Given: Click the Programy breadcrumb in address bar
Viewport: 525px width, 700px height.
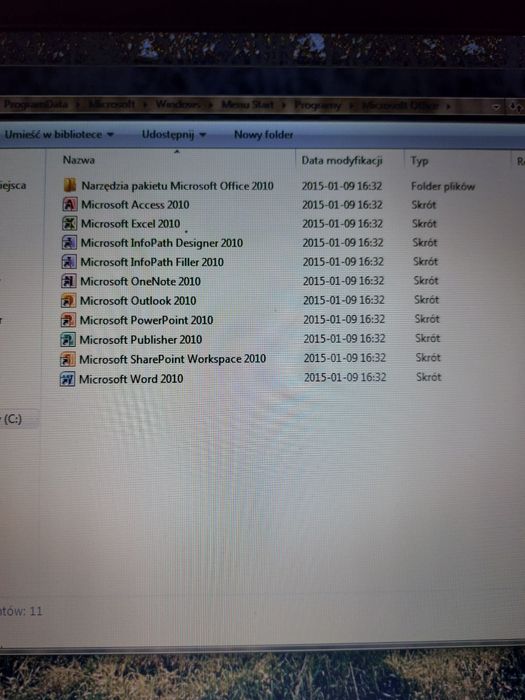Looking at the screenshot, I should click(x=317, y=105).
